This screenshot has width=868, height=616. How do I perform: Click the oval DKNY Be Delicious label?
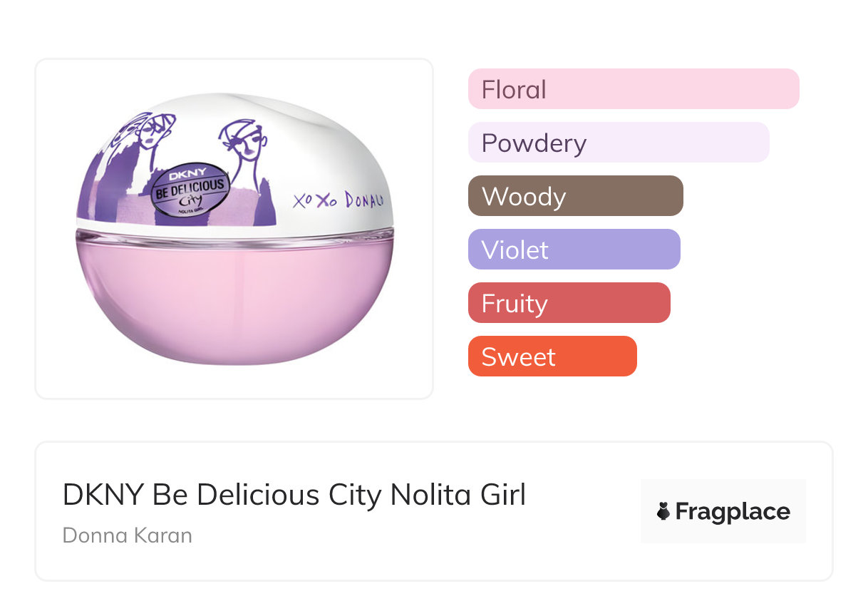(191, 190)
